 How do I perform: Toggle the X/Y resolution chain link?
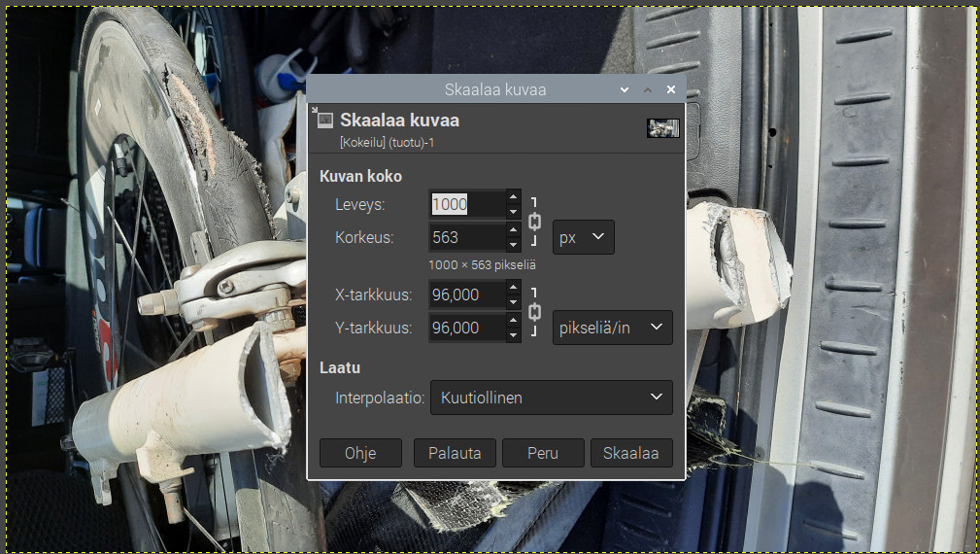click(533, 312)
